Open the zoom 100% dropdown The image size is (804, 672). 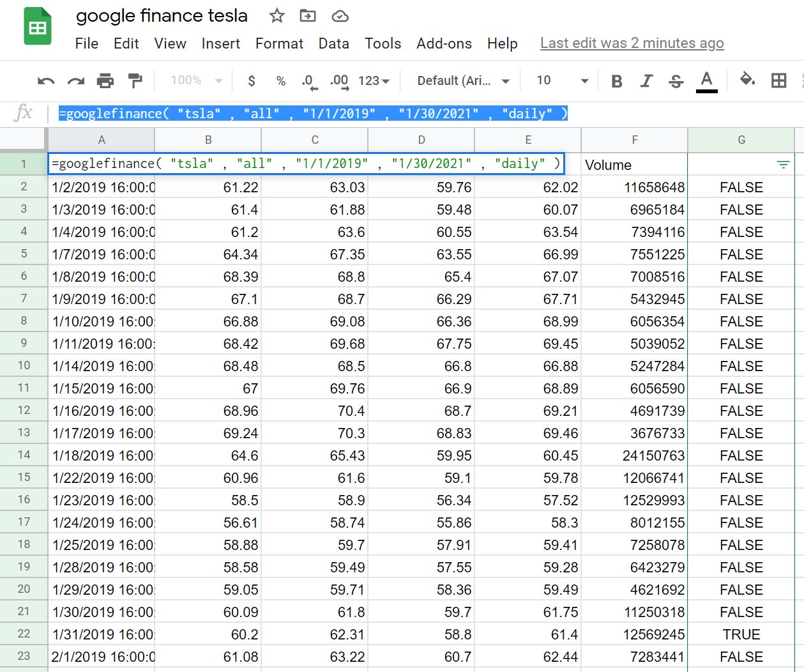click(197, 80)
